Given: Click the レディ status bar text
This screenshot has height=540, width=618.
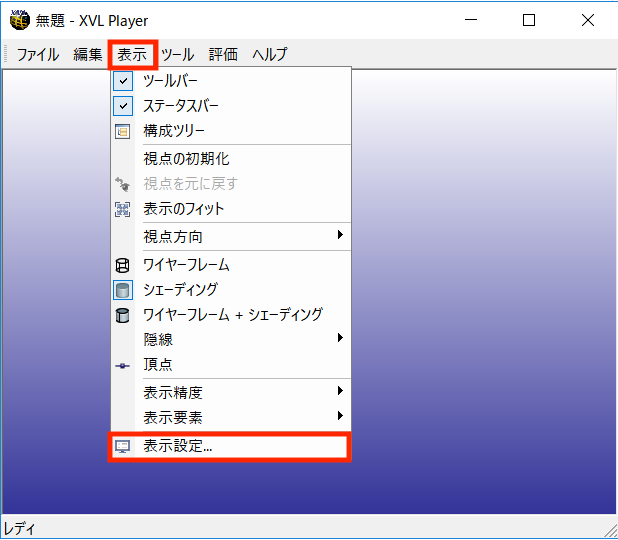Looking at the screenshot, I should (x=19, y=528).
